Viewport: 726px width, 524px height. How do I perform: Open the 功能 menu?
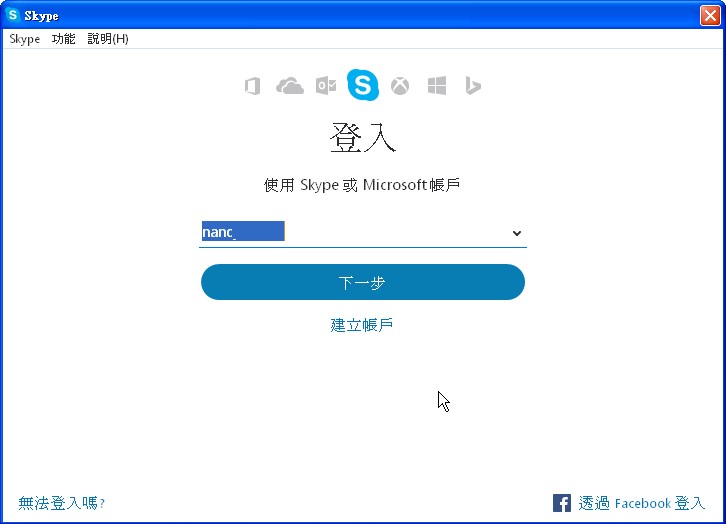coord(63,39)
